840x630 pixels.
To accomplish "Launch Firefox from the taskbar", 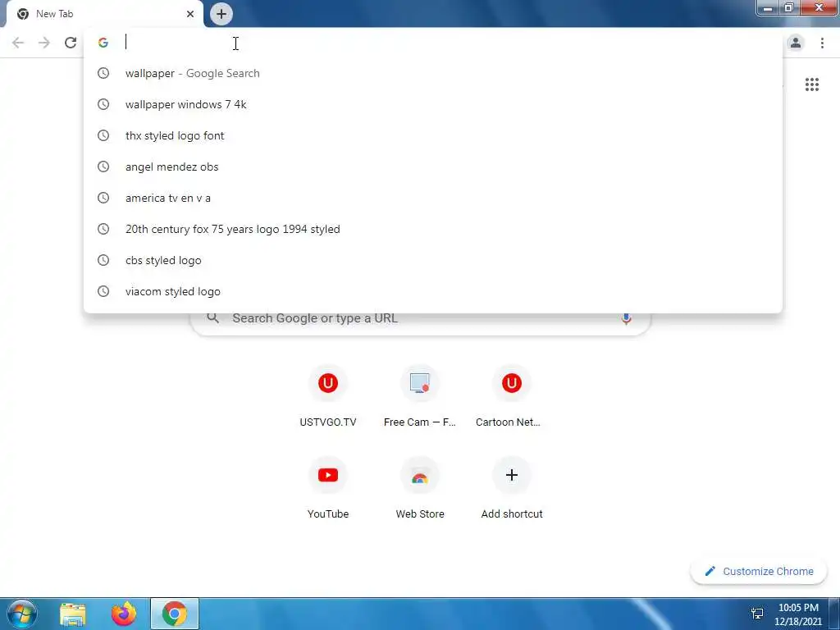I will point(124,614).
